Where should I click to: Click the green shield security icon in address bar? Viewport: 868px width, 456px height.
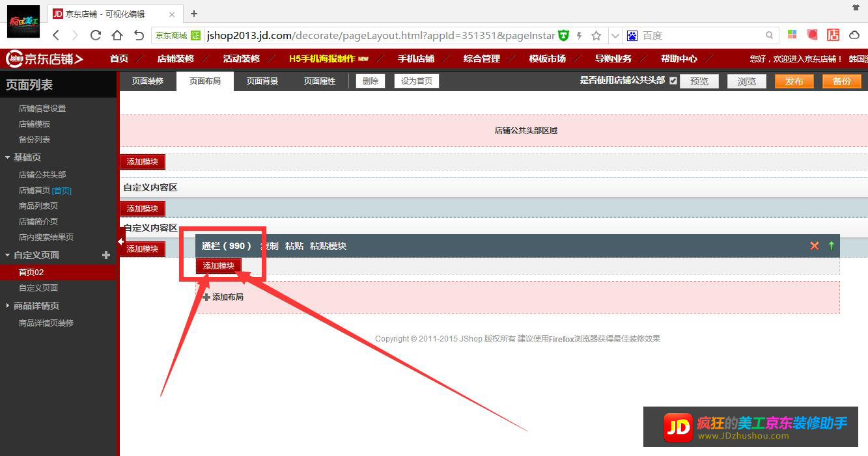[564, 36]
